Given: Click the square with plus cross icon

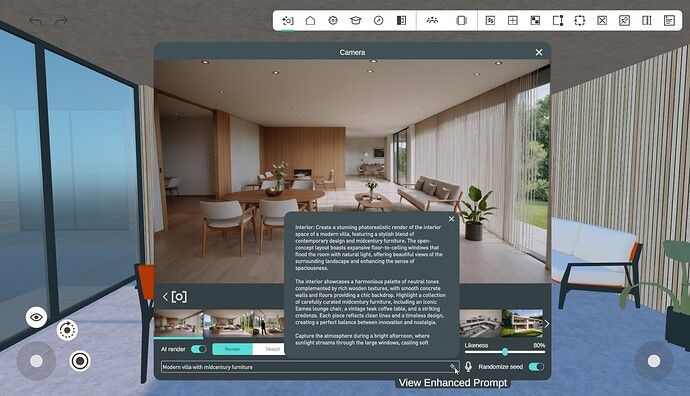Looking at the screenshot, I should [x=513, y=21].
